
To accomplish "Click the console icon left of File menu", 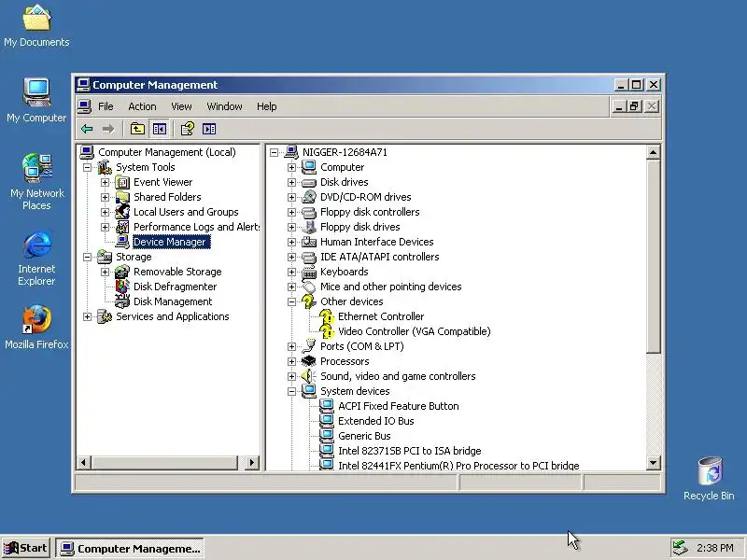I will [x=84, y=106].
